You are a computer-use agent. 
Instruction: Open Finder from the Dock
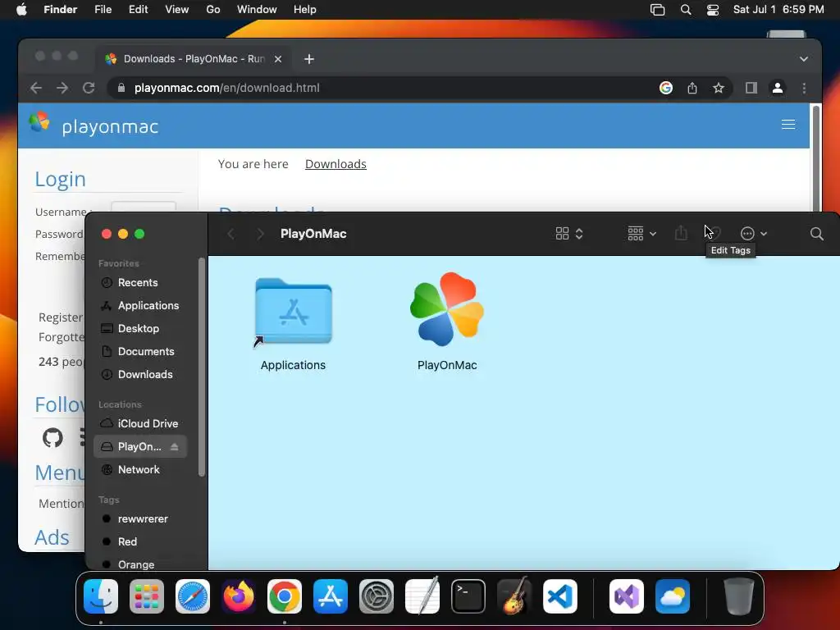101,596
